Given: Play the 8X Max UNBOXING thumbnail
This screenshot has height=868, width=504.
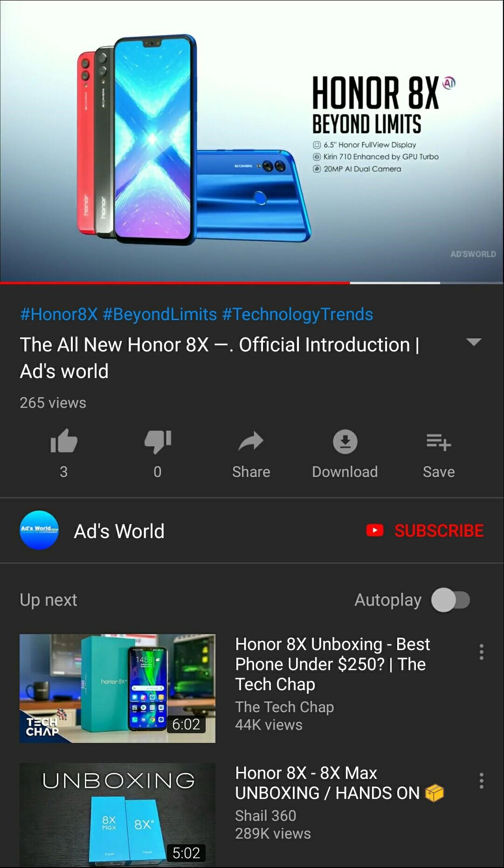Looking at the screenshot, I should click(x=117, y=815).
